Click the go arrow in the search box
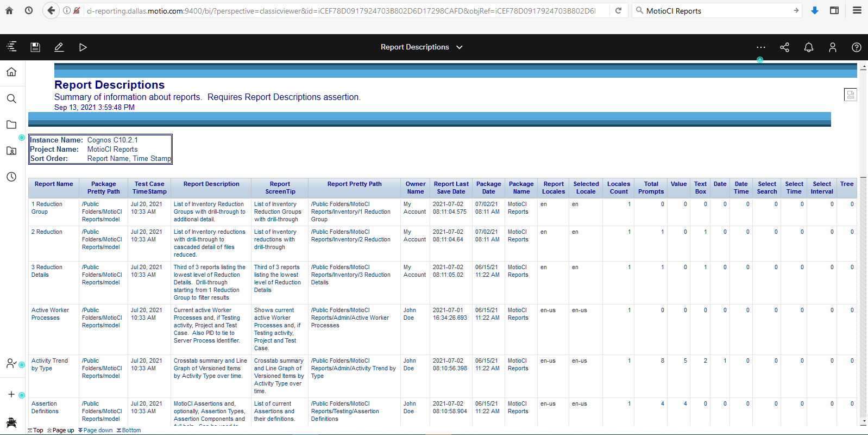Viewport: 868px width, 435px height. point(796,10)
